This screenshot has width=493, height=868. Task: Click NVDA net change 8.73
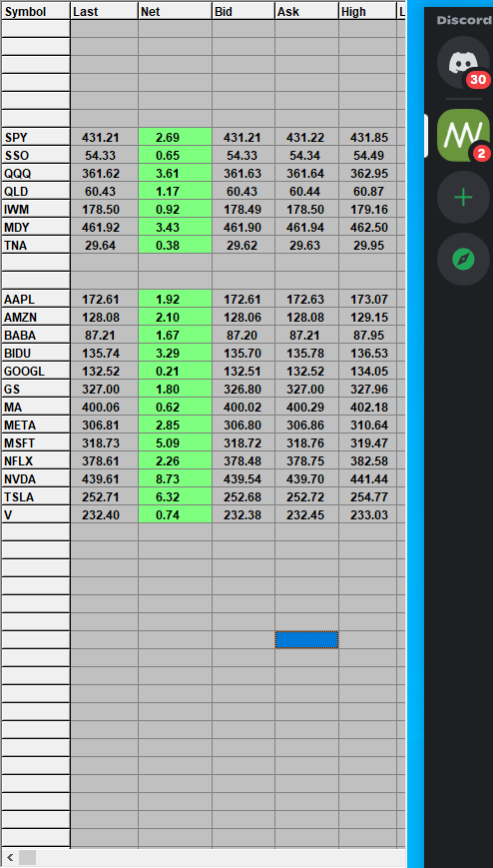tap(176, 478)
